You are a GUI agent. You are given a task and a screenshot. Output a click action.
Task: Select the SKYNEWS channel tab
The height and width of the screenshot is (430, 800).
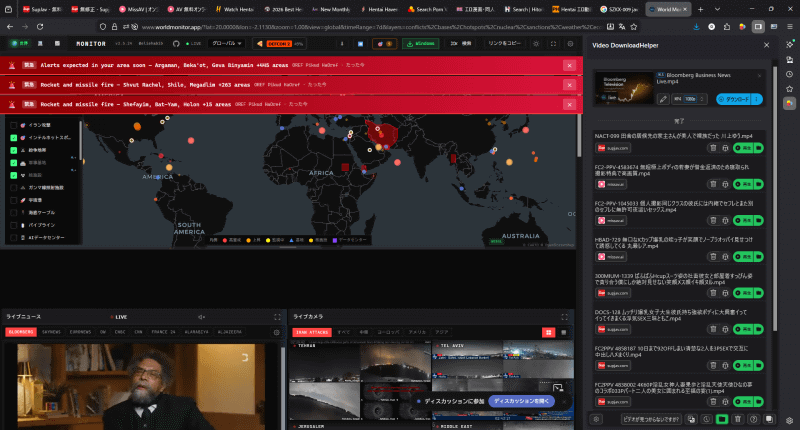click(51, 332)
